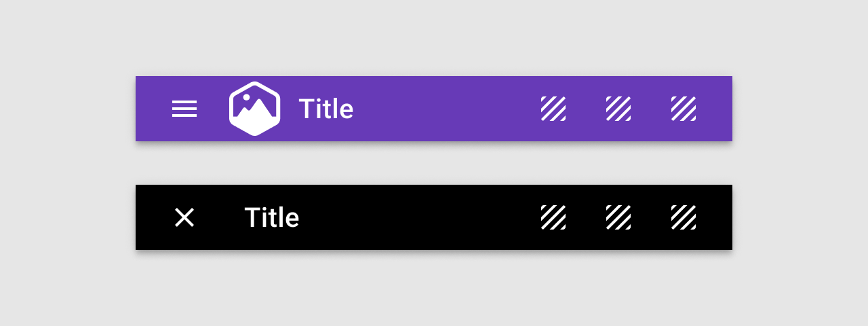
Task: Click the first striped action icon in black bar
Action: tap(553, 217)
